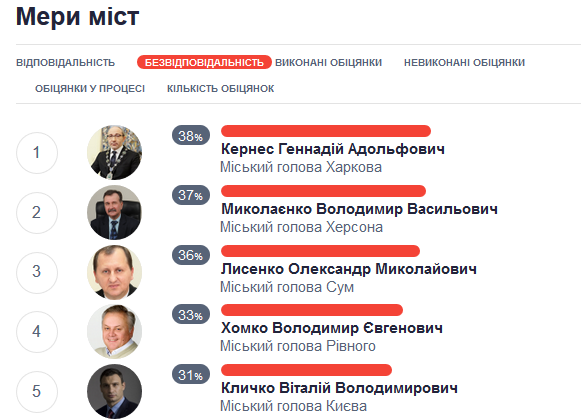581x420 pixels.
Task: Open КІЛЬКІСТЬ ОБІЦЯНОК tab
Action: click(220, 89)
